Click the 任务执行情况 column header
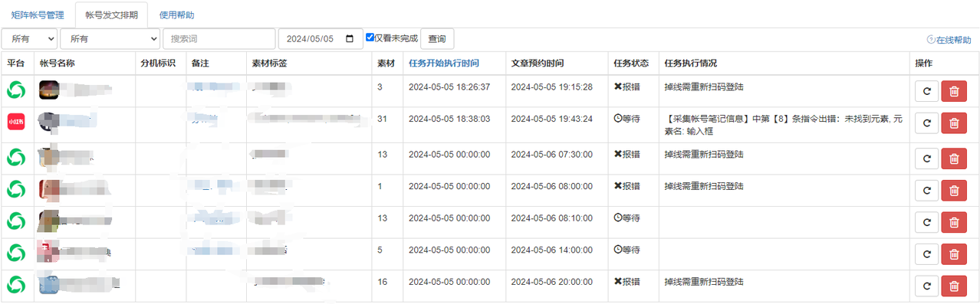This screenshot has width=980, height=304. click(691, 63)
